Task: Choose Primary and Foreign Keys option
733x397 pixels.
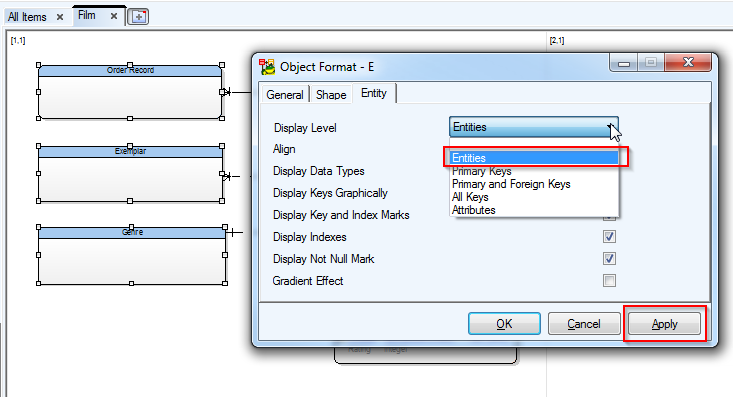Action: [x=534, y=184]
